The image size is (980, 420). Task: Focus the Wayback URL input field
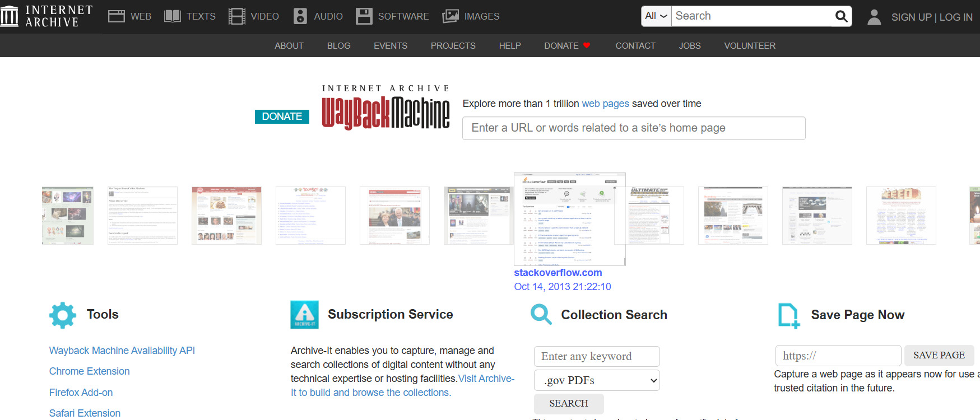pyautogui.click(x=634, y=128)
